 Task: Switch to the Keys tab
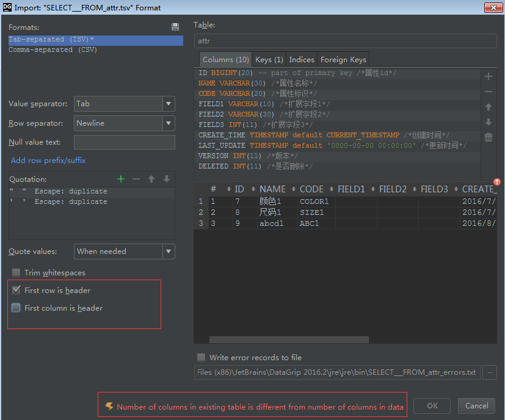coord(269,59)
